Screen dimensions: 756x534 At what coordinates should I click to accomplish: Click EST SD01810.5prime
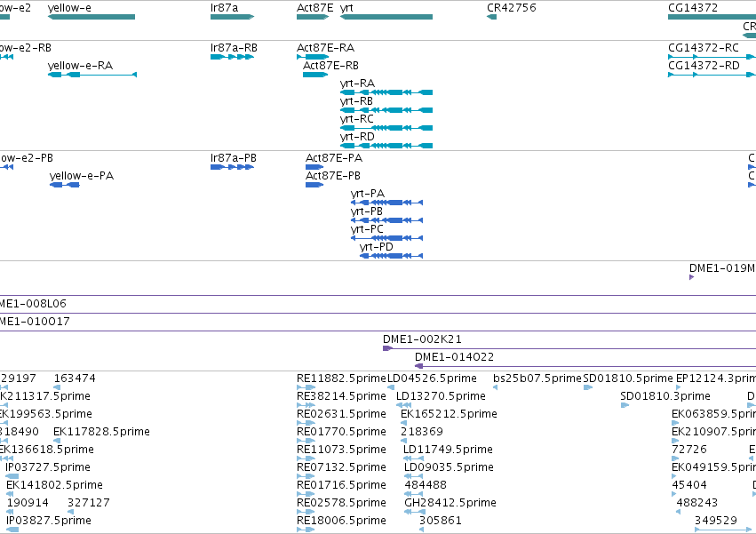[x=628, y=379]
